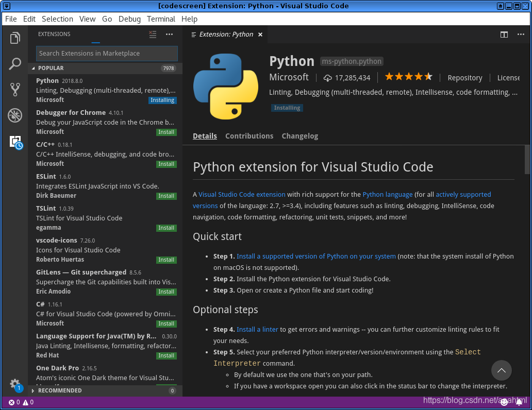Collapse the POPULAR extensions section
The height and width of the screenshot is (410, 532).
(105, 68)
